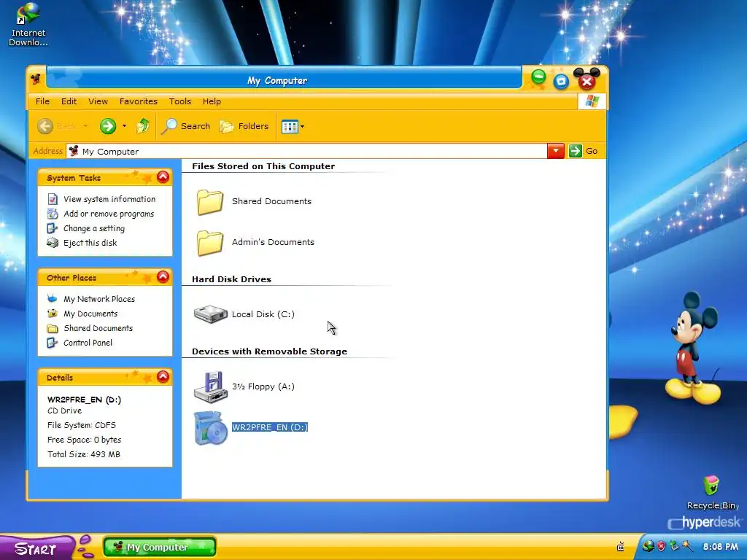Go back with the Back arrow button
Image resolution: width=747 pixels, height=560 pixels.
click(x=45, y=126)
